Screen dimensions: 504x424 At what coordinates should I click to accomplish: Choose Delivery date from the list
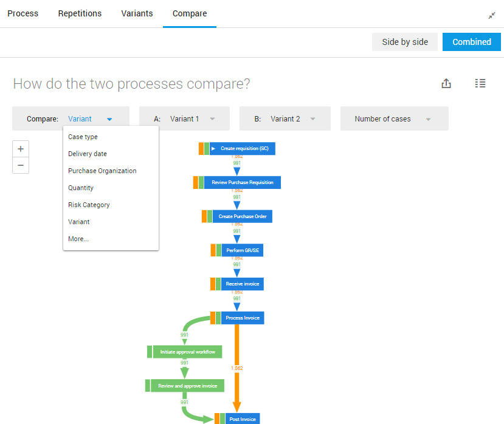pos(111,154)
